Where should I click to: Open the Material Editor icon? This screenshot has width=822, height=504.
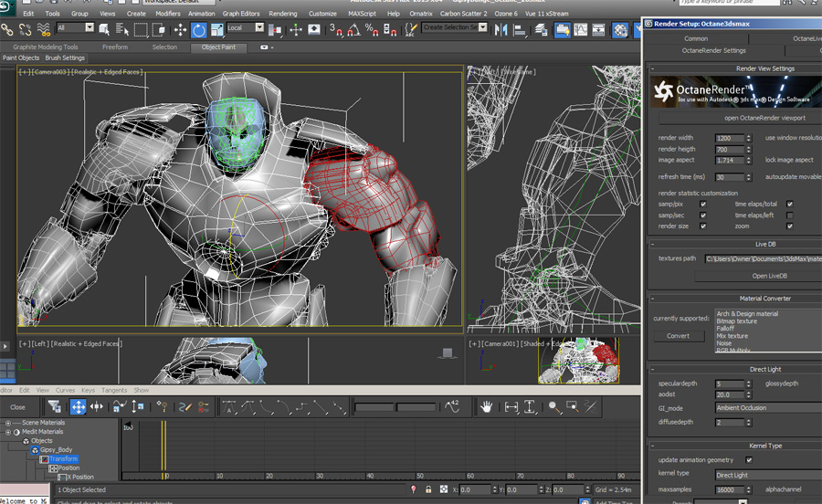pyautogui.click(x=620, y=30)
